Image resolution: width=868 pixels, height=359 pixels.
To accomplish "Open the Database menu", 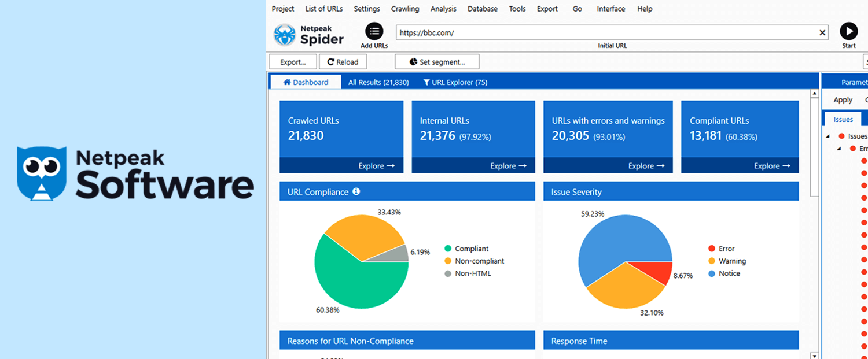I will click(483, 9).
